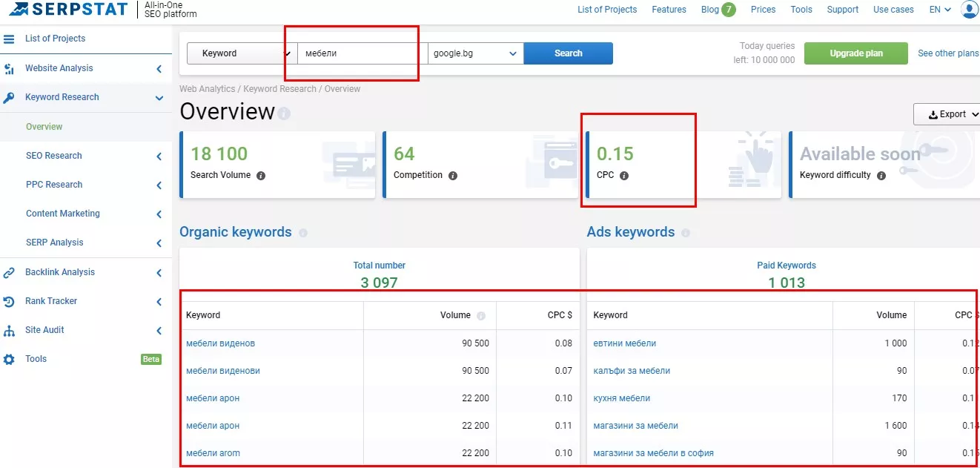The width and height of the screenshot is (980, 468).
Task: Open the Export dropdown button
Action: [947, 114]
